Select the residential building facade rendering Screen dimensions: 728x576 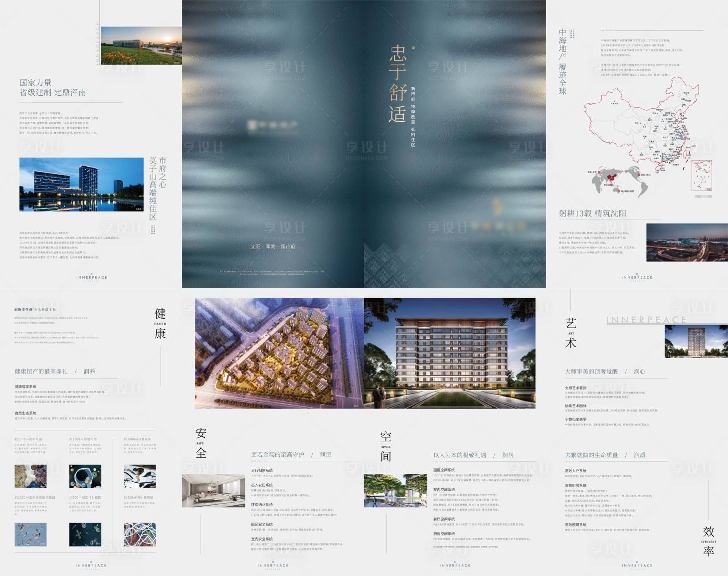point(450,353)
